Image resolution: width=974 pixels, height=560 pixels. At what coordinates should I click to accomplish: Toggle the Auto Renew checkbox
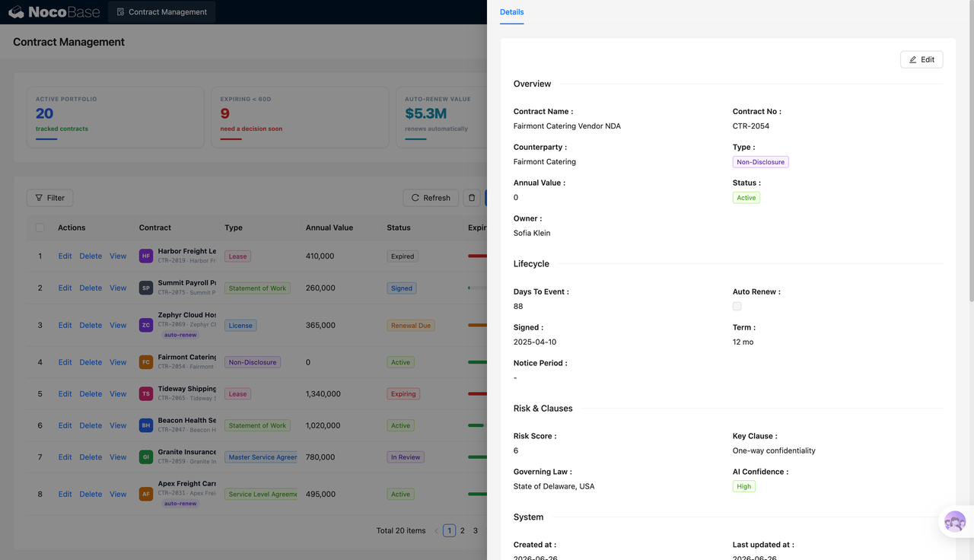click(x=737, y=306)
